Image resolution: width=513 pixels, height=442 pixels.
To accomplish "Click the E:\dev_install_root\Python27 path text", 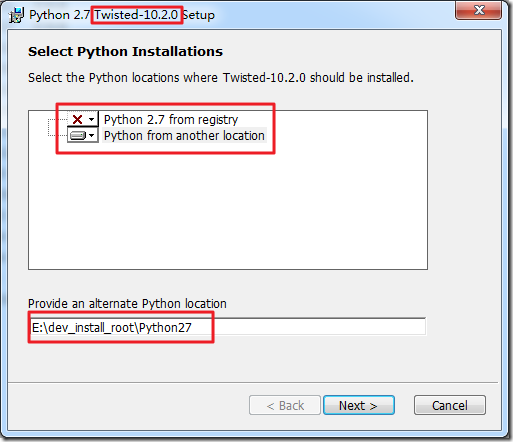I will [x=112, y=328].
